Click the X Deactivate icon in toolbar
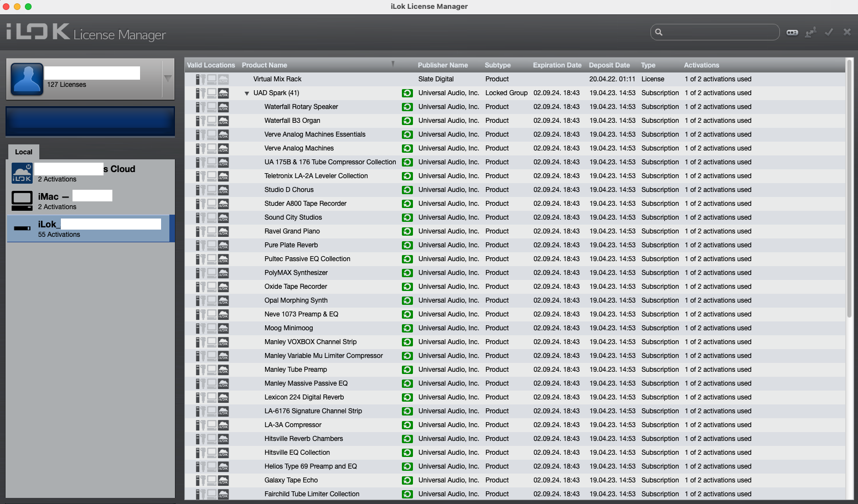The height and width of the screenshot is (504, 858). click(x=847, y=32)
